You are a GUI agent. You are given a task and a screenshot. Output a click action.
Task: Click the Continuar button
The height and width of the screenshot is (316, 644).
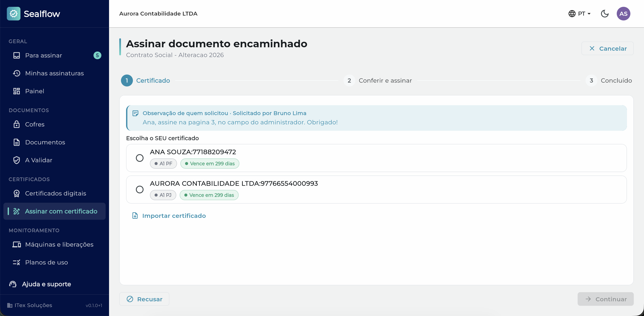605,299
